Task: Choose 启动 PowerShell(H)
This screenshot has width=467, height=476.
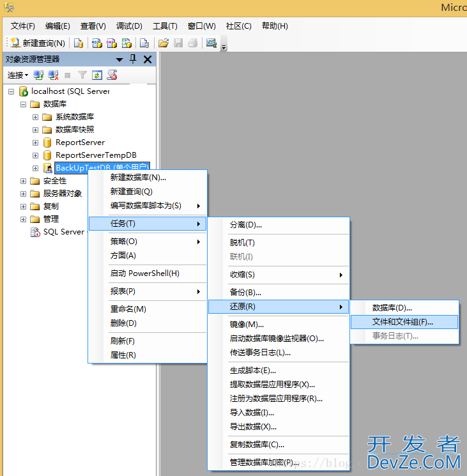Action: 147,273
